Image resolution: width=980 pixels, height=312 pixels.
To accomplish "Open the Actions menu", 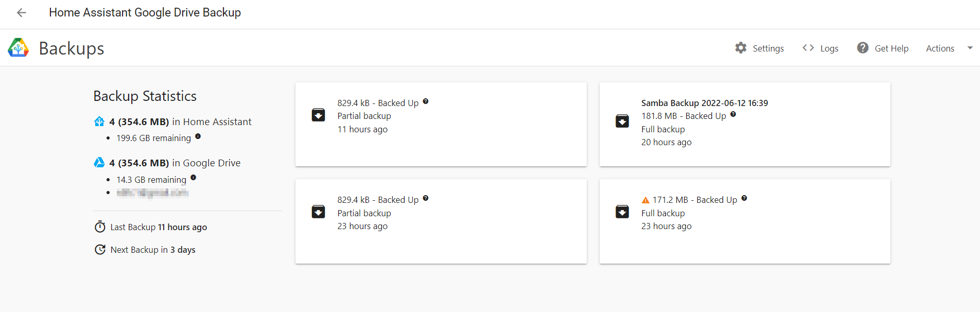I will tap(940, 48).
